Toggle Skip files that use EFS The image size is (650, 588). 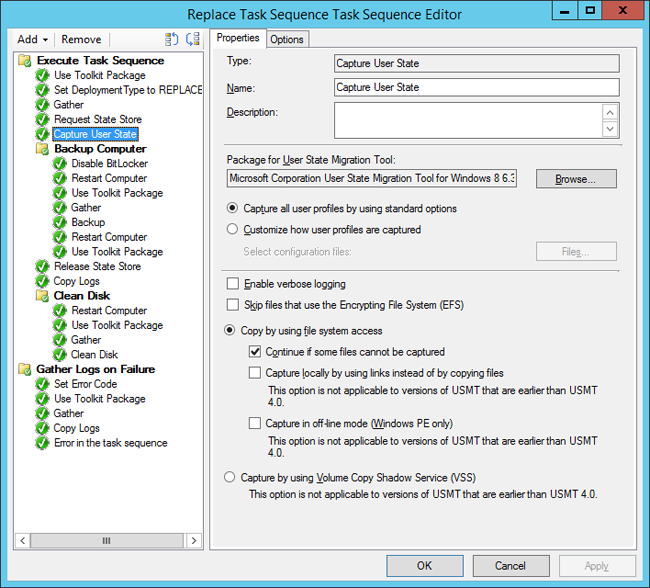(233, 305)
